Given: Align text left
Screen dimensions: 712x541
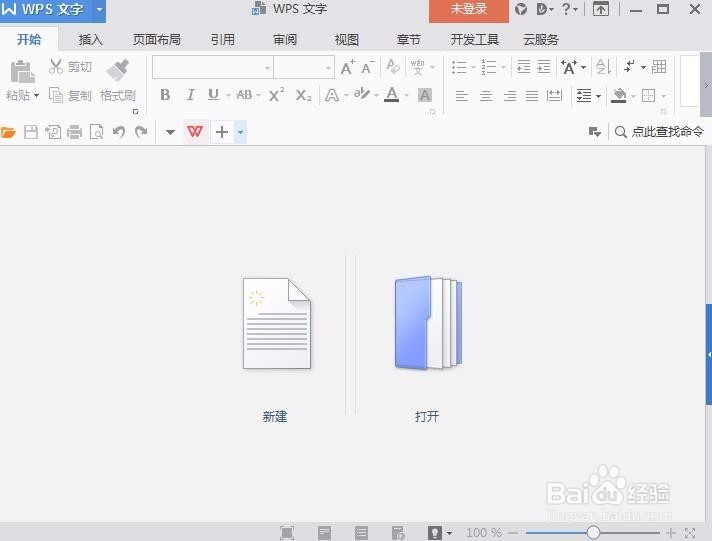Looking at the screenshot, I should tap(462, 96).
